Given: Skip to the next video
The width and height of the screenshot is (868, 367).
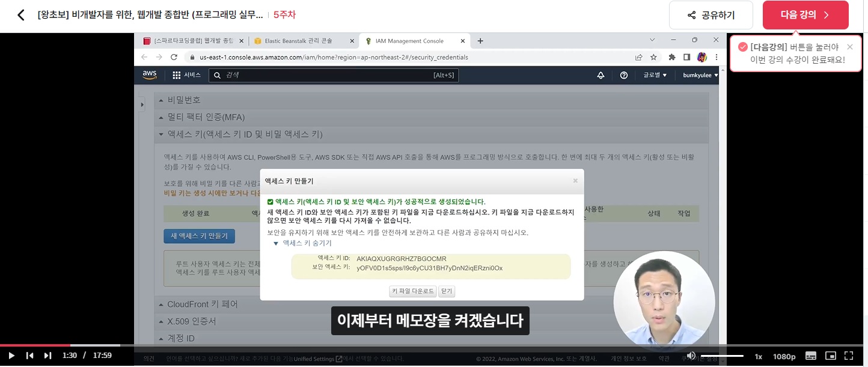Looking at the screenshot, I should (x=47, y=356).
